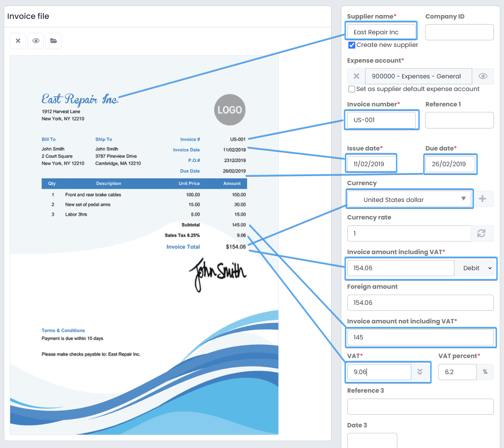
Task: Refresh the currency rate
Action: tap(482, 233)
